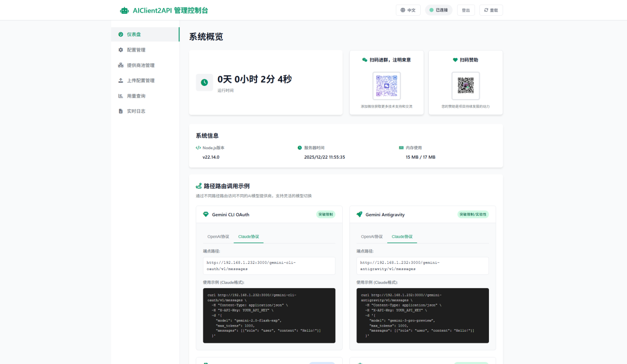Click the Gemini Antigravity curl code block
This screenshot has height=364, width=627.
click(x=423, y=315)
